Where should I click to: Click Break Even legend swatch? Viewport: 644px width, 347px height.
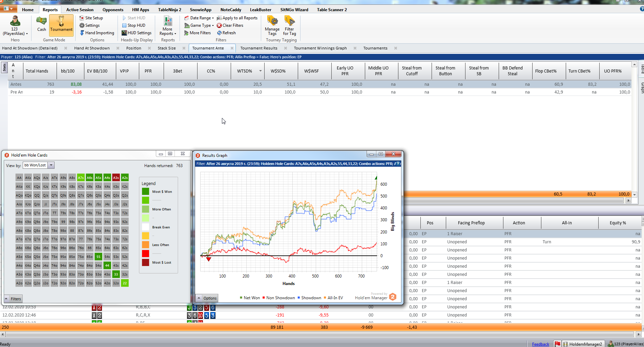tap(146, 227)
